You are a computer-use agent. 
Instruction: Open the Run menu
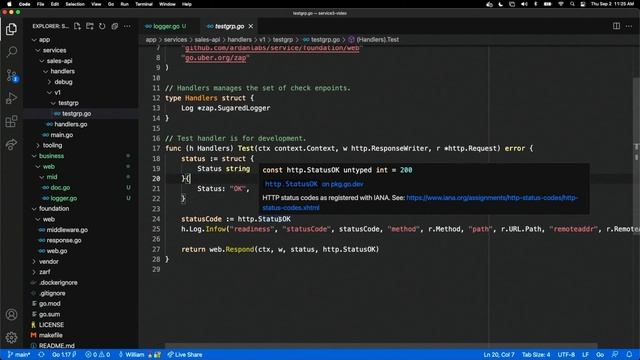(124, 4)
